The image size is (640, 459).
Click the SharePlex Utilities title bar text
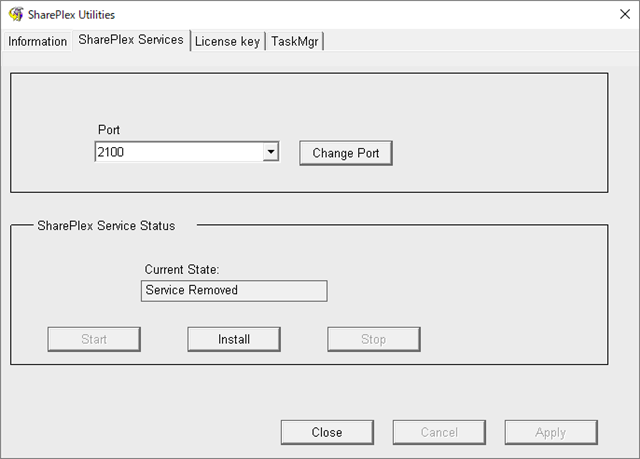(73, 15)
